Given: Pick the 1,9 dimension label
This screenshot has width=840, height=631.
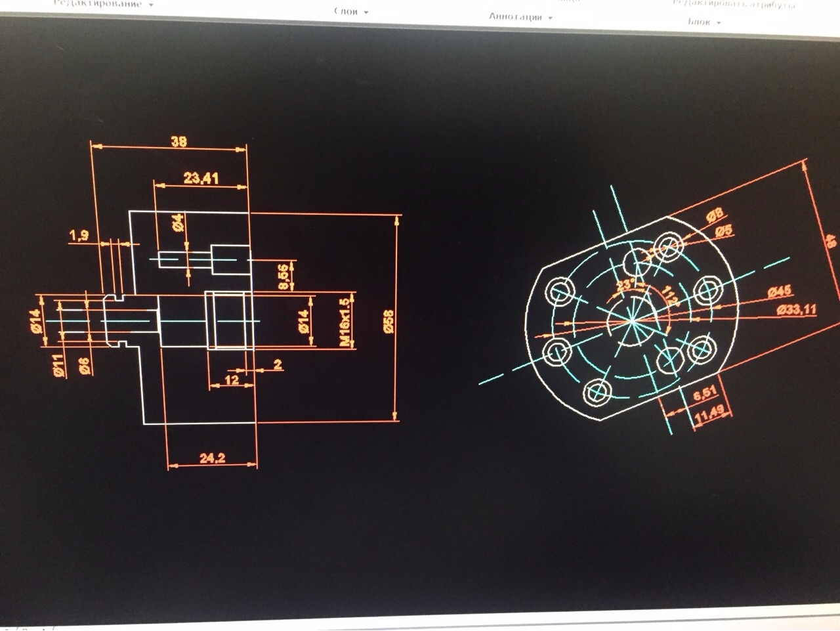Looking at the screenshot, I should pos(78,235).
